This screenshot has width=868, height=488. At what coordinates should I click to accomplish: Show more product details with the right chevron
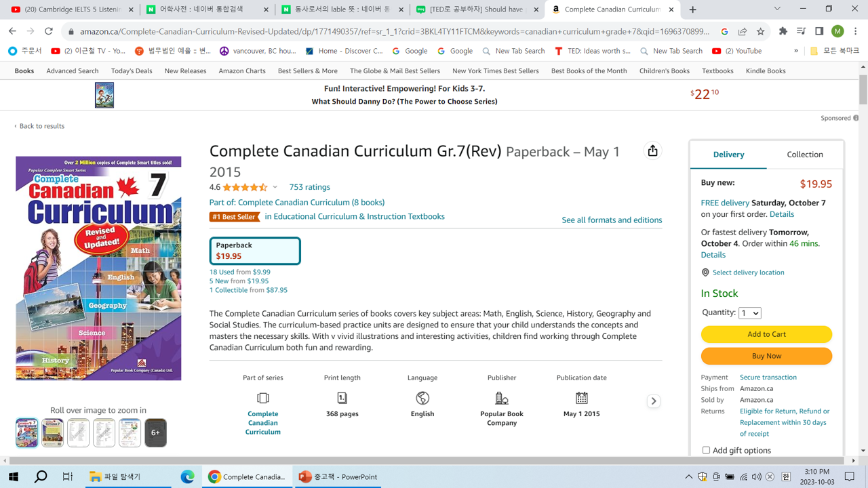click(x=654, y=401)
